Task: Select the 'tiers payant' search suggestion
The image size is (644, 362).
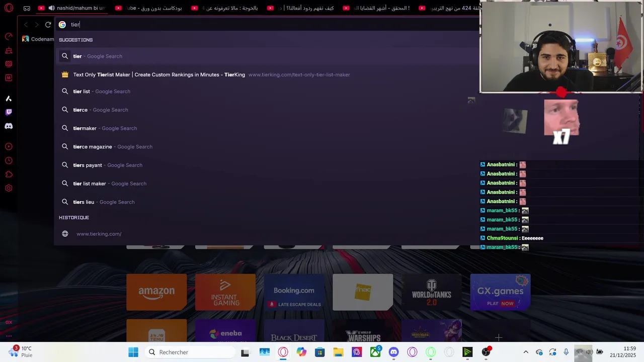Action: pyautogui.click(x=267, y=165)
